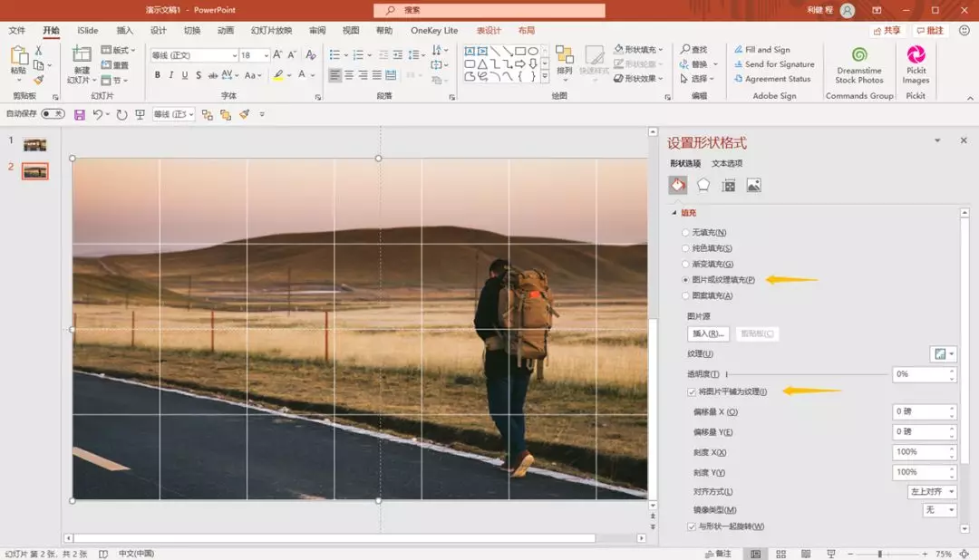Switch to 文本选项 tab in format pane

(x=727, y=163)
